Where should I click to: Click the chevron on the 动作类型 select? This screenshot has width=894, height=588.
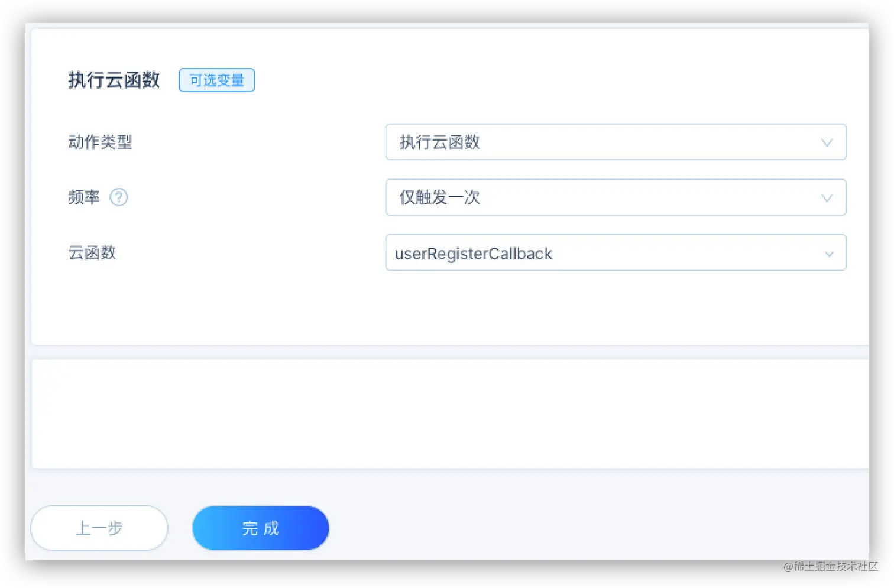click(827, 142)
